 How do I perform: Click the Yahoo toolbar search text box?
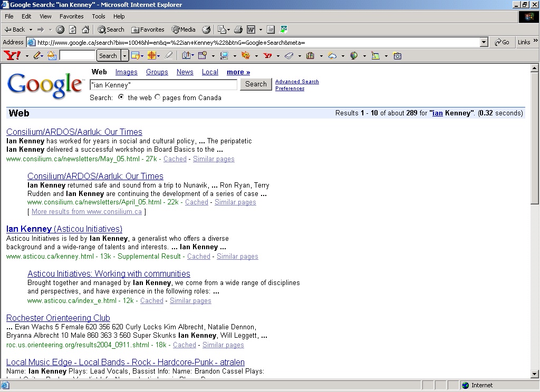(x=77, y=55)
